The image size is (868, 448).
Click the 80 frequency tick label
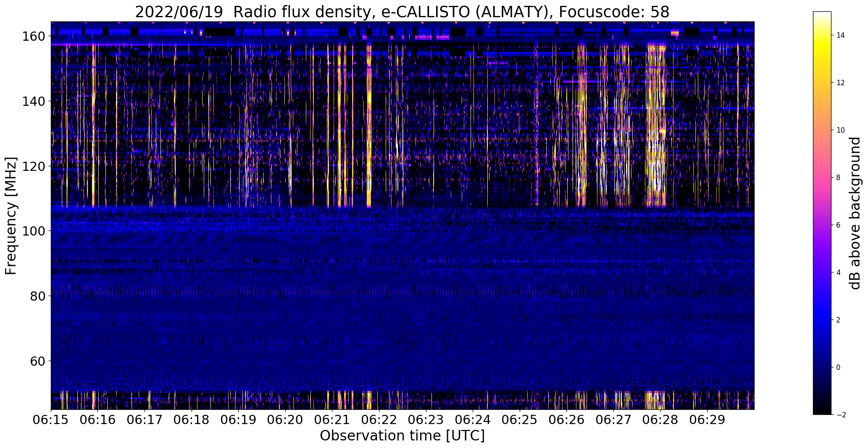tap(38, 296)
